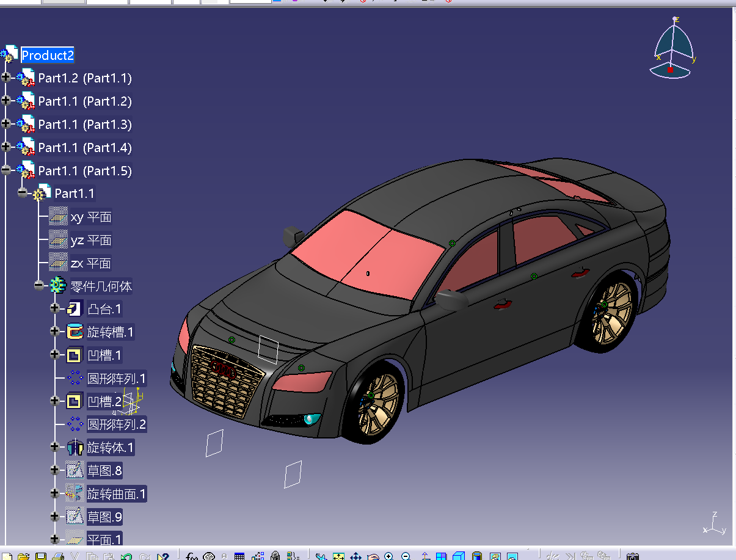This screenshot has height=560, width=736.
Task: Click the Save icon in bottom toolbar
Action: click(41, 556)
